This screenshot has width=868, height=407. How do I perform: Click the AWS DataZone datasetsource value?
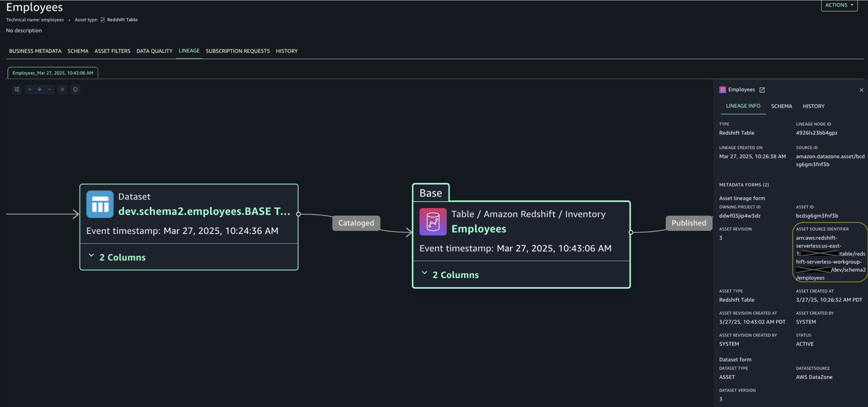tap(814, 377)
